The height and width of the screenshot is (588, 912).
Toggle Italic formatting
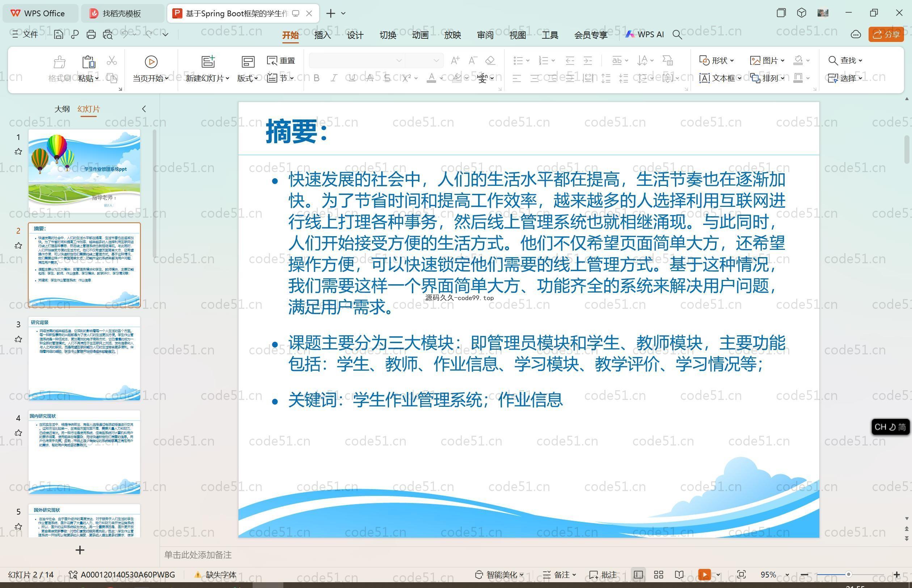(x=334, y=78)
